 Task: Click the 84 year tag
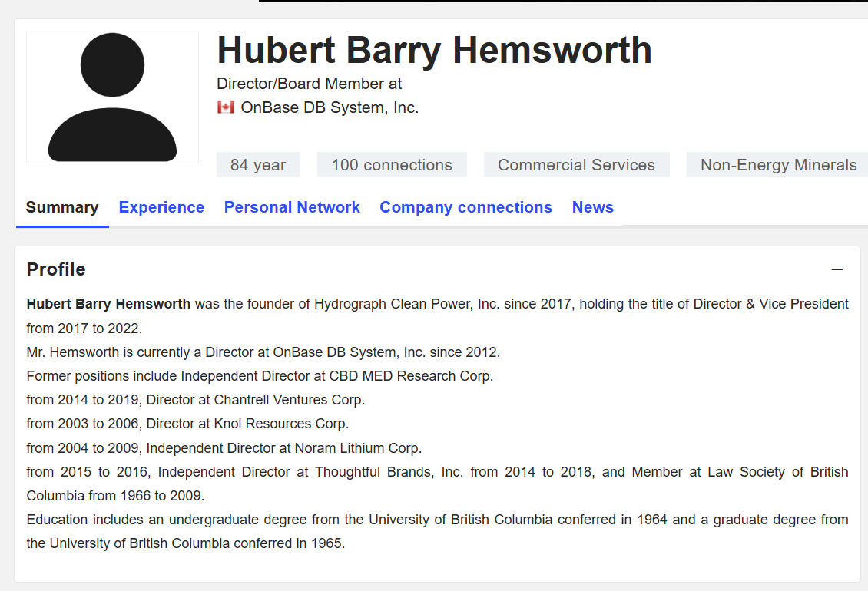click(x=258, y=164)
